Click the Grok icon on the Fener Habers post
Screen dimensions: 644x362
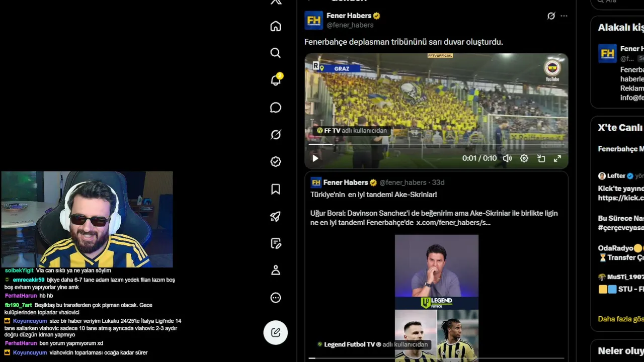[551, 16]
